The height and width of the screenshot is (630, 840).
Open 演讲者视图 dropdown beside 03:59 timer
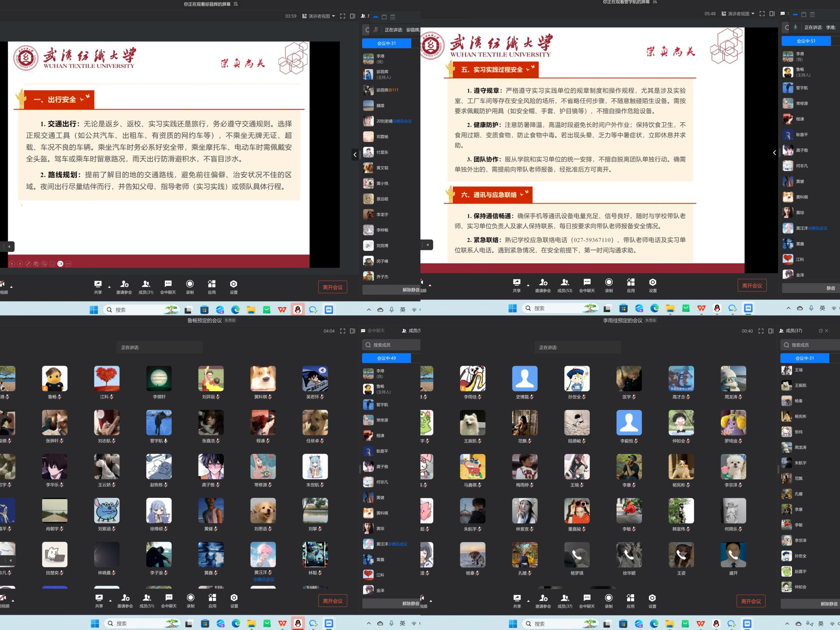tap(319, 16)
